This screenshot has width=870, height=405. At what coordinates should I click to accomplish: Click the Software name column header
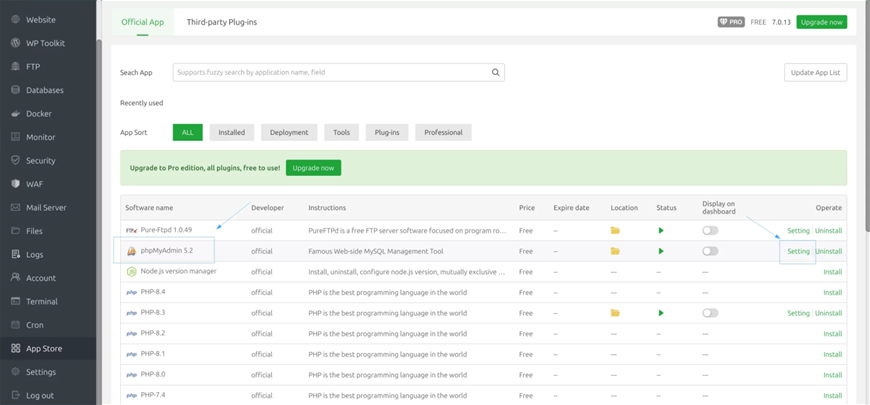(x=149, y=207)
